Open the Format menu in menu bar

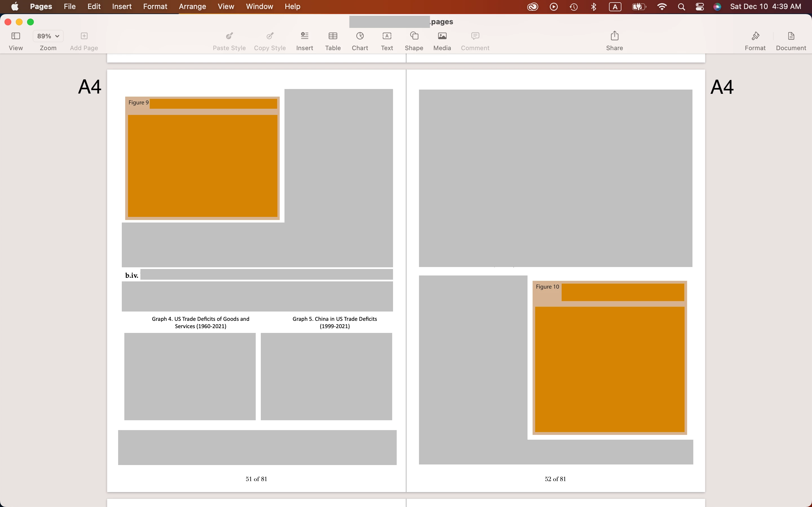pyautogui.click(x=155, y=6)
